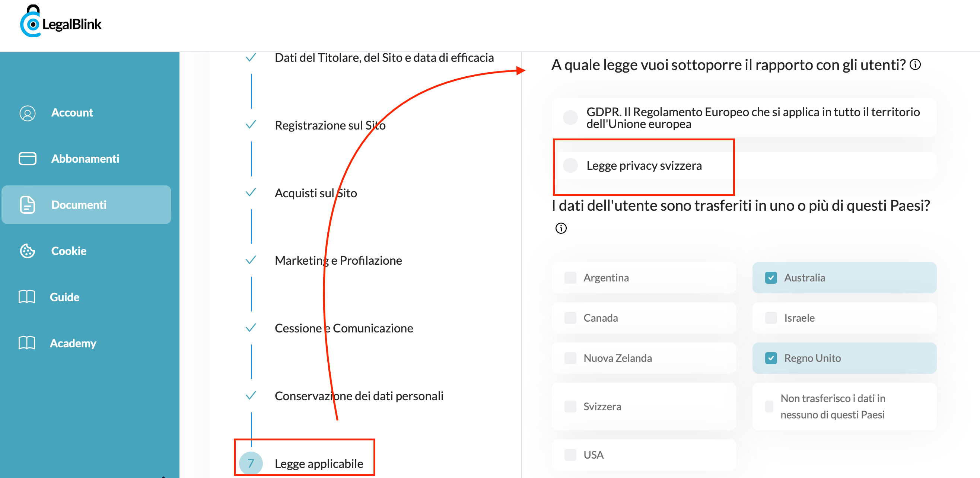The image size is (980, 478).
Task: Go to step Registrazione sul Sito
Action: pos(330,125)
